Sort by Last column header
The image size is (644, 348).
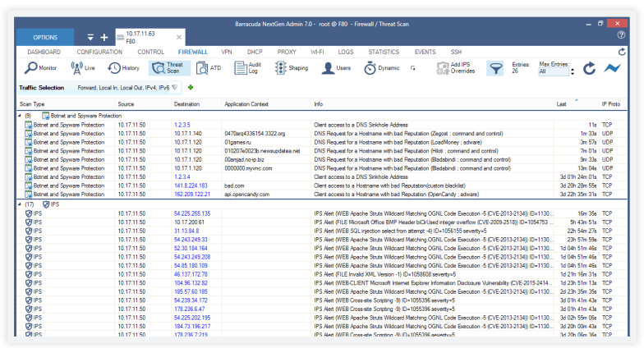[576, 104]
